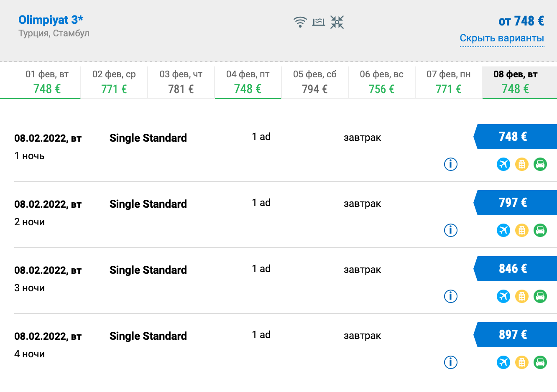
Task: Choose the 06 фев, вс date tab
Action: [382, 82]
